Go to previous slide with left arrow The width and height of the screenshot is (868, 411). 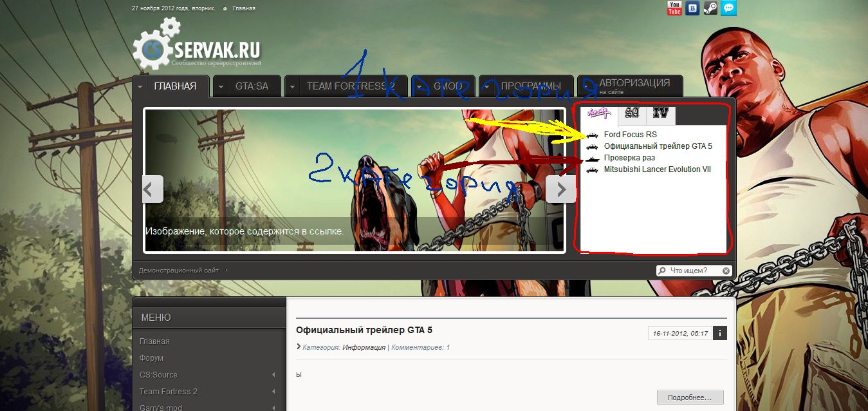click(152, 189)
